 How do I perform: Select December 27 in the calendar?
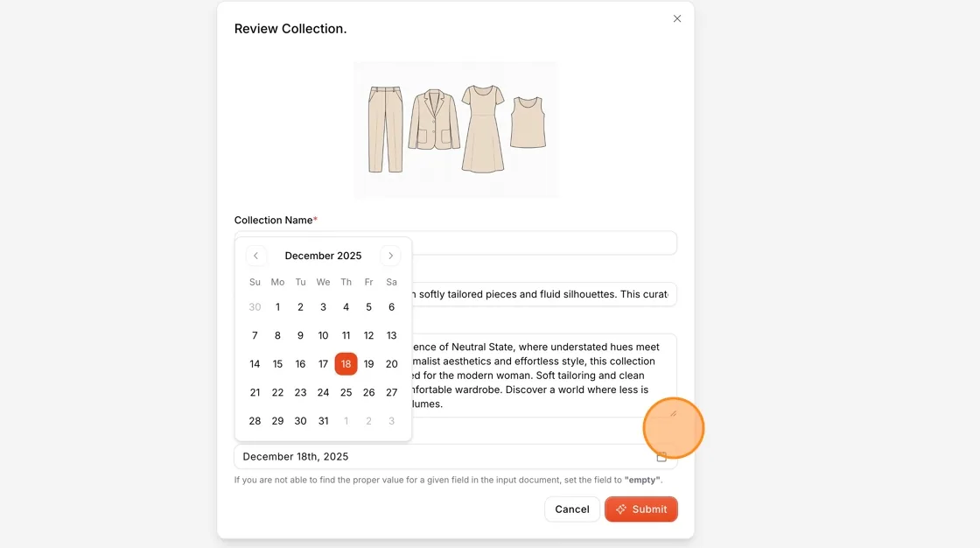[392, 393]
